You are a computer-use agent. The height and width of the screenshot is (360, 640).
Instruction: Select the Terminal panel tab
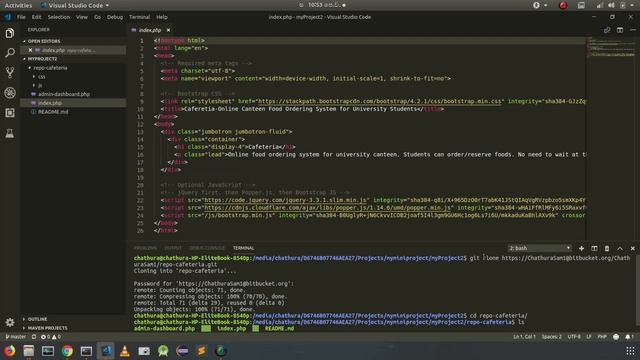click(x=243, y=248)
